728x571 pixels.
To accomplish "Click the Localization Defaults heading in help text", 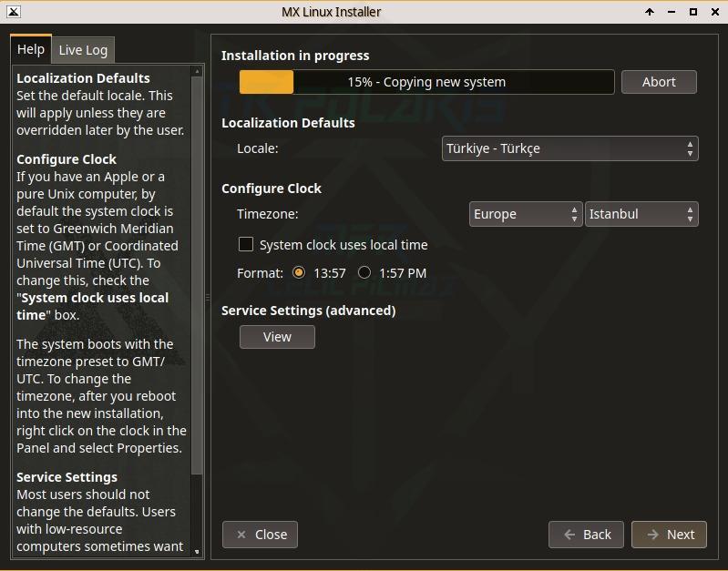I will [x=83, y=78].
